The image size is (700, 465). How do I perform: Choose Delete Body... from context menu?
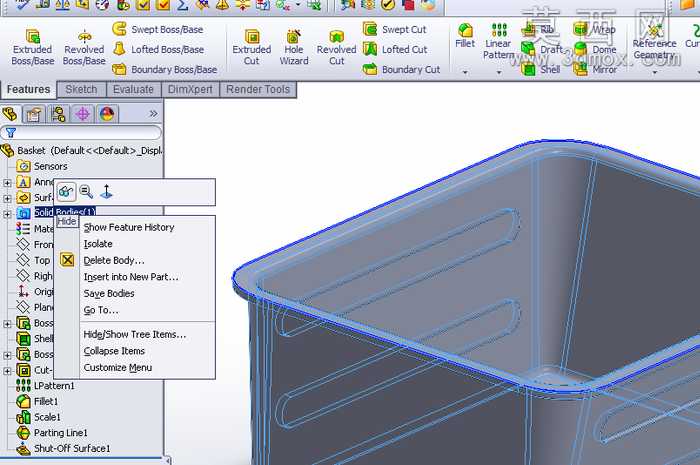coord(114,261)
